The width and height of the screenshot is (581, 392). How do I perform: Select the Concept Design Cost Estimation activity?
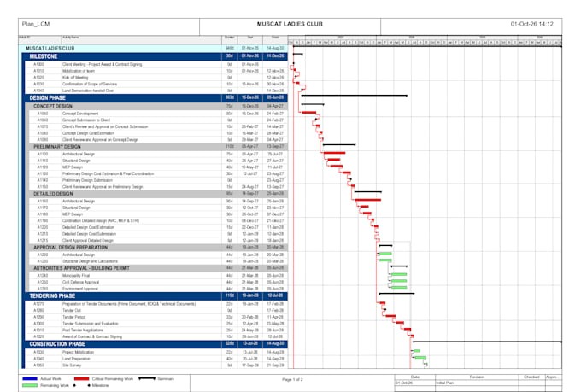pos(158,133)
